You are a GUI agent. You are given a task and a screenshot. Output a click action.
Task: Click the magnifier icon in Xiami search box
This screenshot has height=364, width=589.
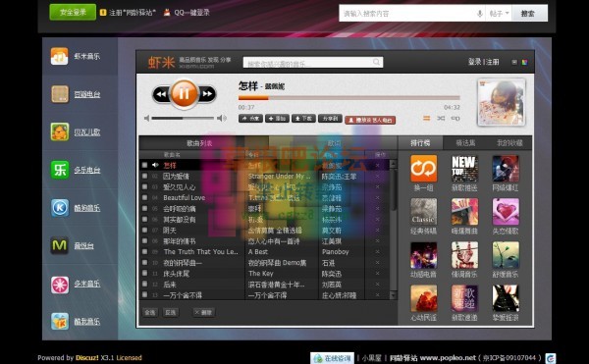[376, 62]
